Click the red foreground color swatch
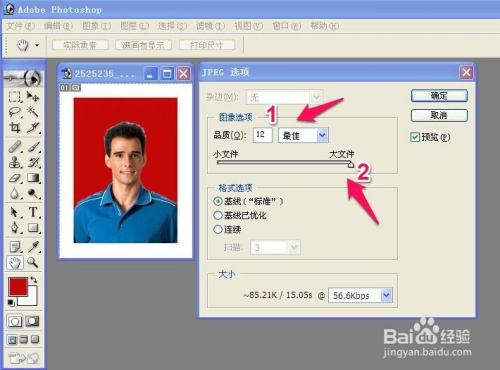Viewport: 500px width, 370px height. 18,287
